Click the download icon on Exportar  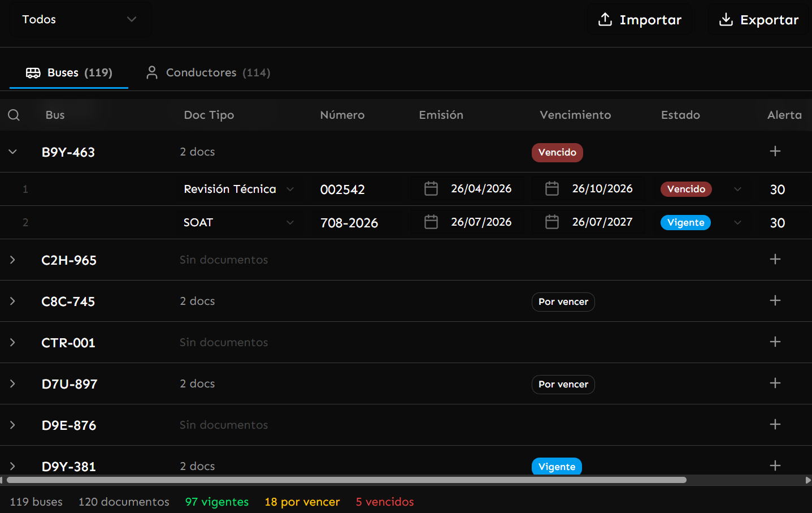point(726,19)
